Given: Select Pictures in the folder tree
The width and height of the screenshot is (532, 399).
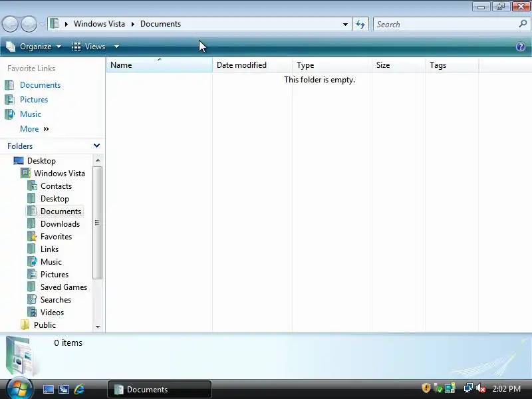Looking at the screenshot, I should pos(55,274).
